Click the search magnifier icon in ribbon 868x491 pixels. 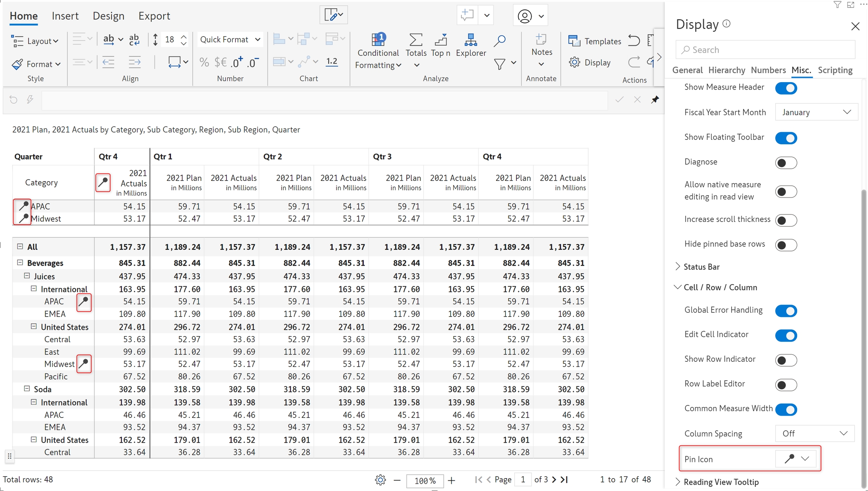500,41
